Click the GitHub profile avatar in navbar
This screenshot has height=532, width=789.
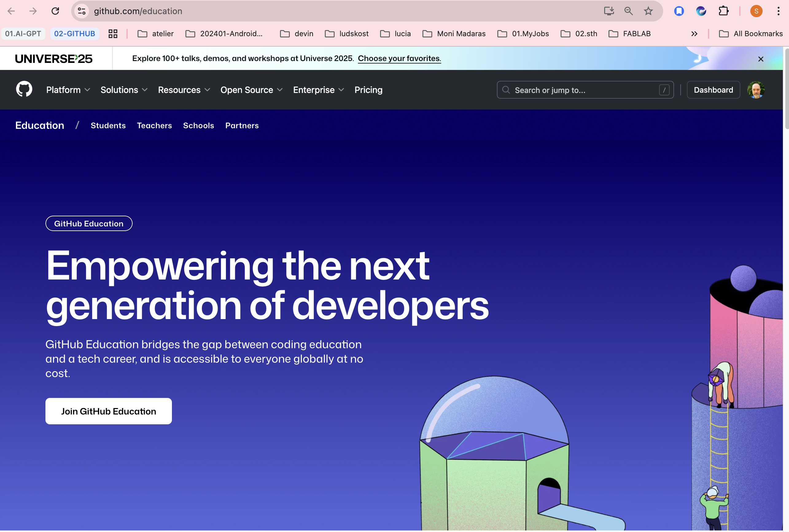click(x=756, y=90)
